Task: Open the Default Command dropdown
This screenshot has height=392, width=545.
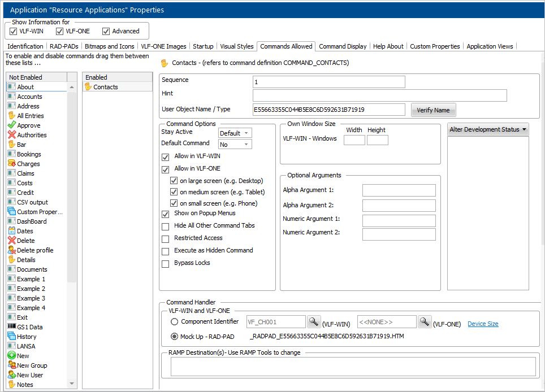Action: pyautogui.click(x=235, y=145)
